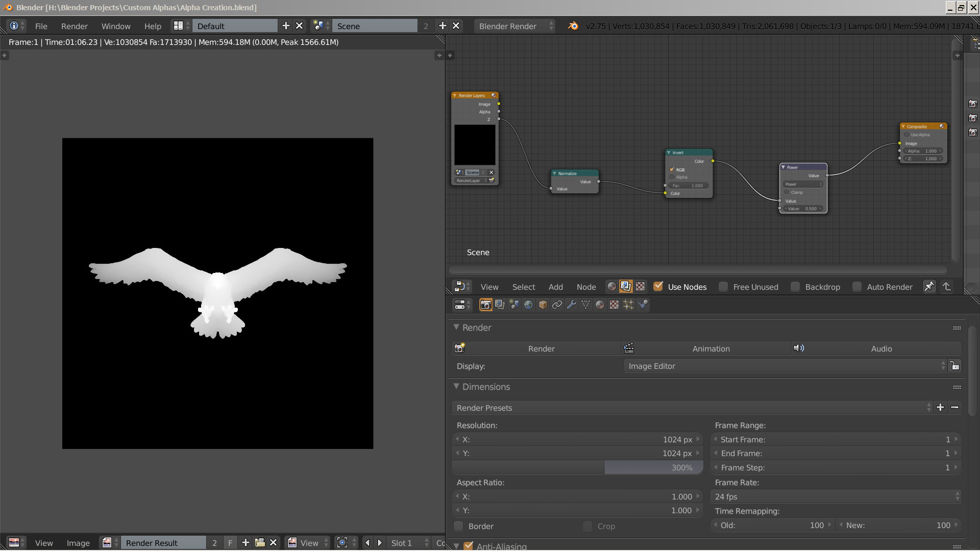Viewport: 980px width, 551px height.
Task: Open the Display Image Editor dropdown
Action: pos(786,366)
